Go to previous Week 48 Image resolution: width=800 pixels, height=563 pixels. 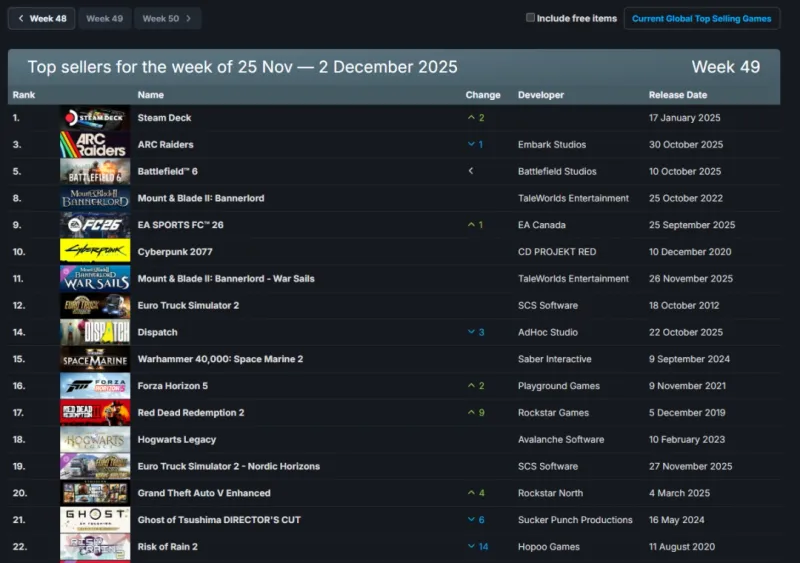[40, 18]
